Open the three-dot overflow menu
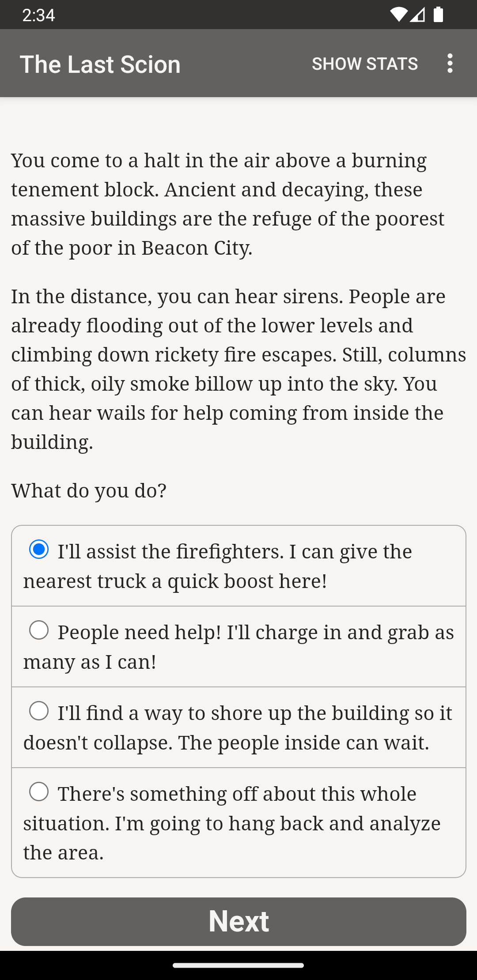 coord(450,64)
